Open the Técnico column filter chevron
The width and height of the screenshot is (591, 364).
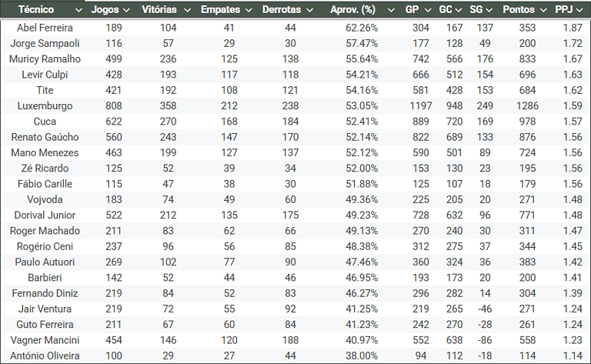tap(76, 10)
